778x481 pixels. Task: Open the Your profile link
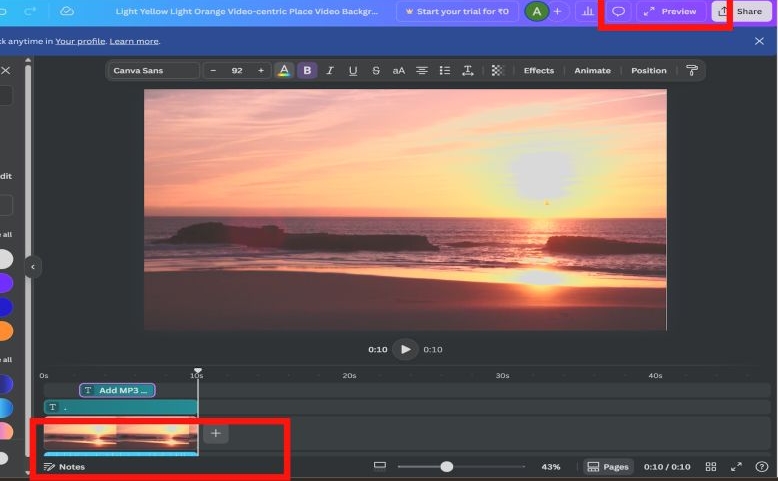(80, 41)
